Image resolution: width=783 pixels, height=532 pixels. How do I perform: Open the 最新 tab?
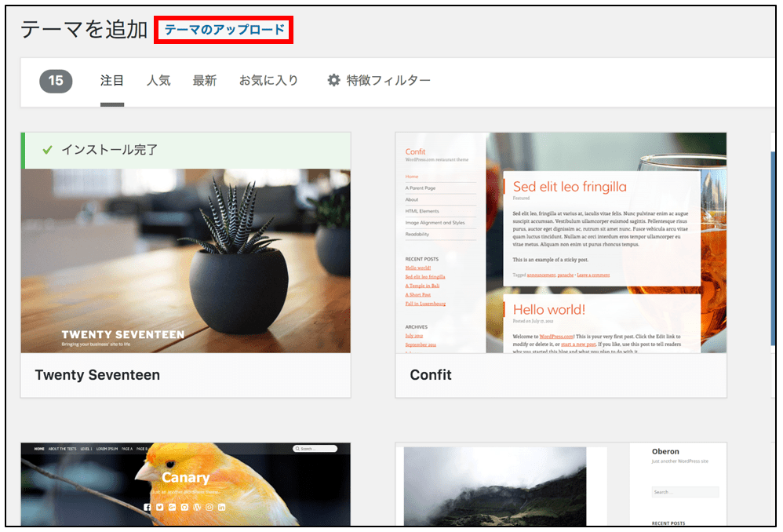pyautogui.click(x=205, y=80)
